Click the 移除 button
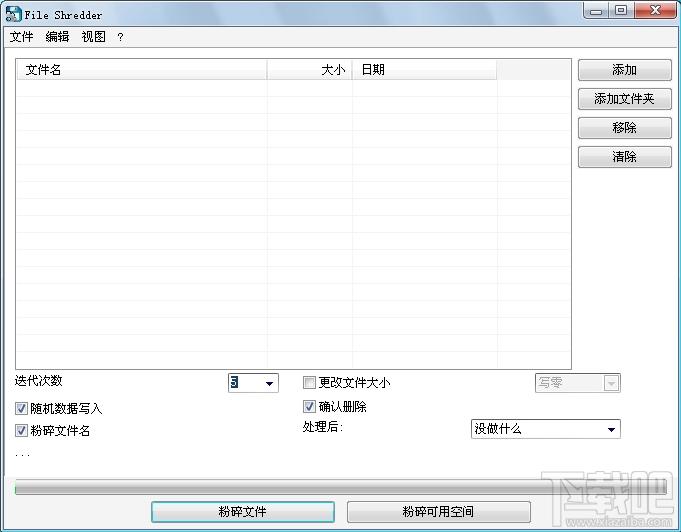 tap(625, 128)
